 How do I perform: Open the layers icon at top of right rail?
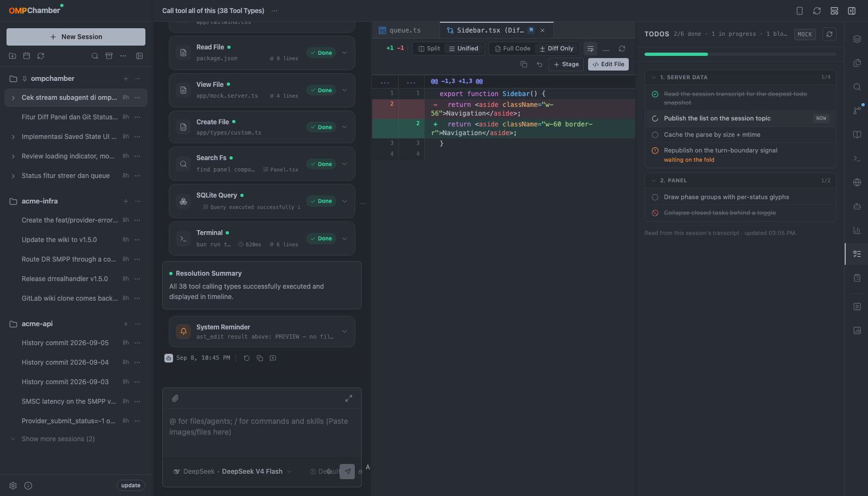point(857,39)
